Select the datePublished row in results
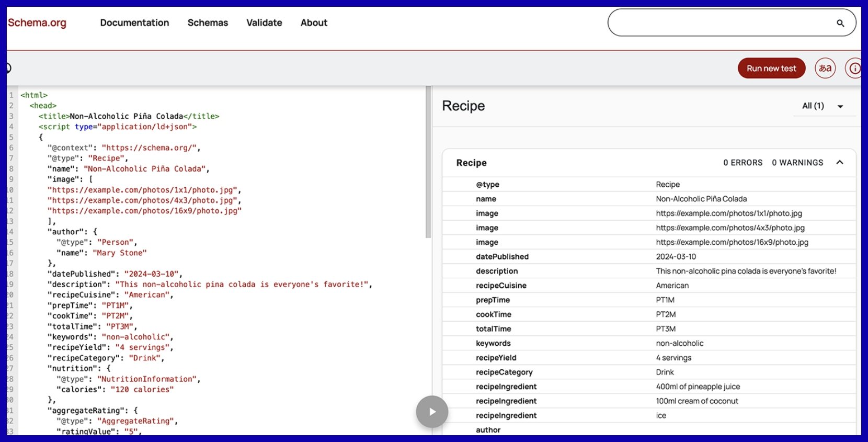This screenshot has width=868, height=442. click(648, 257)
